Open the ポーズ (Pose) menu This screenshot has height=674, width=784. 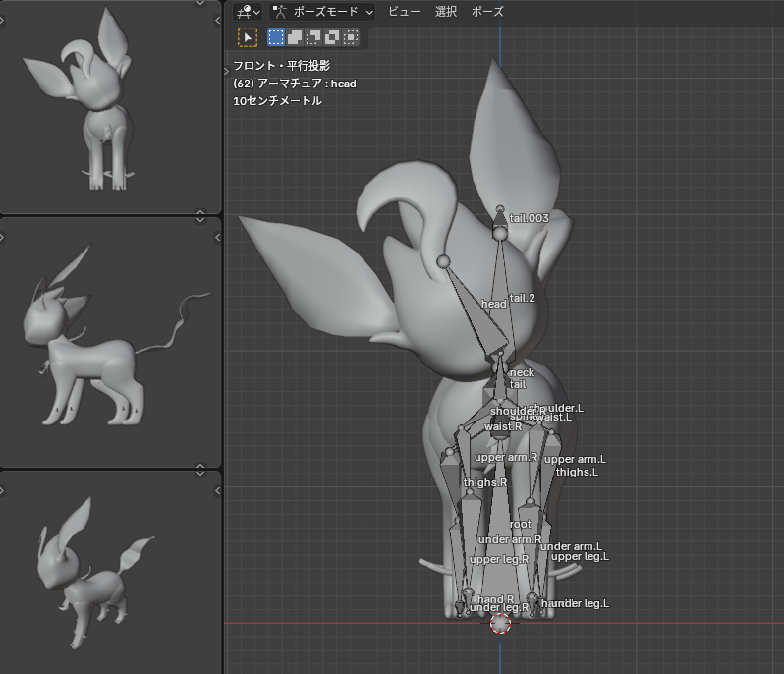(487, 12)
